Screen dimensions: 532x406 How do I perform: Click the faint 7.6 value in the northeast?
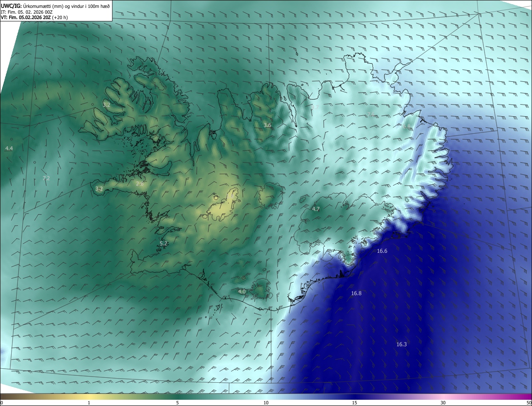click(x=370, y=114)
